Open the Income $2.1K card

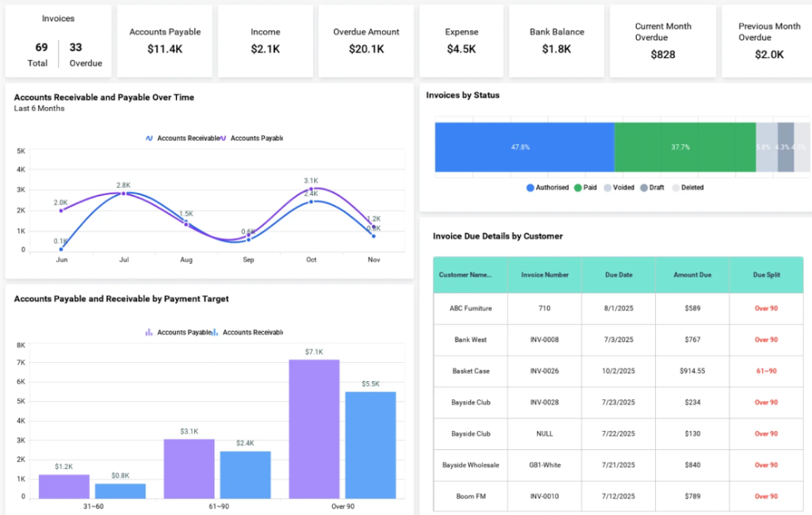tap(265, 41)
